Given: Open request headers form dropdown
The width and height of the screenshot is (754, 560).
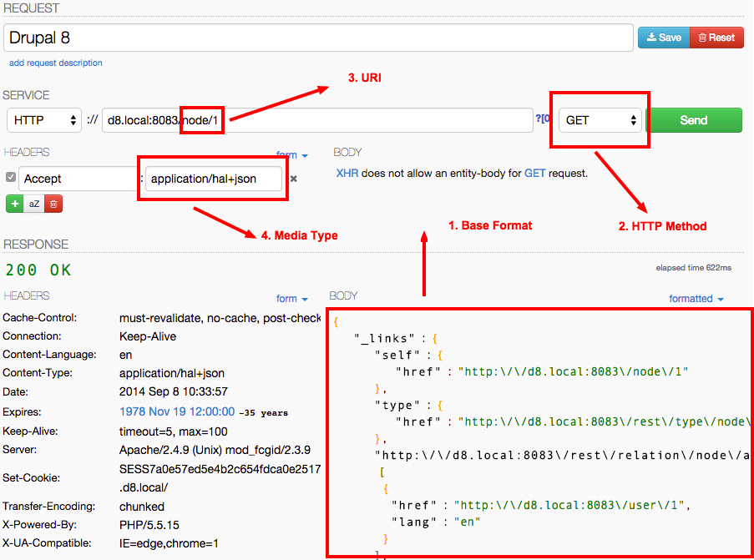Looking at the screenshot, I should (292, 154).
